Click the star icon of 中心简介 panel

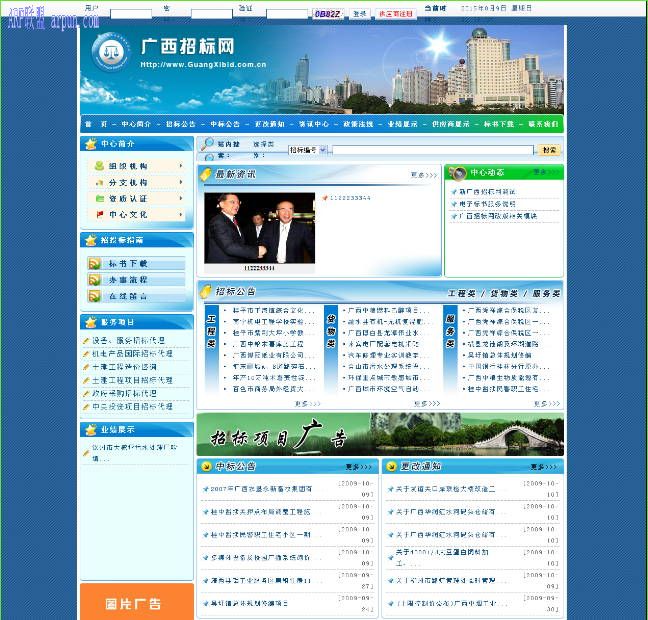91,144
